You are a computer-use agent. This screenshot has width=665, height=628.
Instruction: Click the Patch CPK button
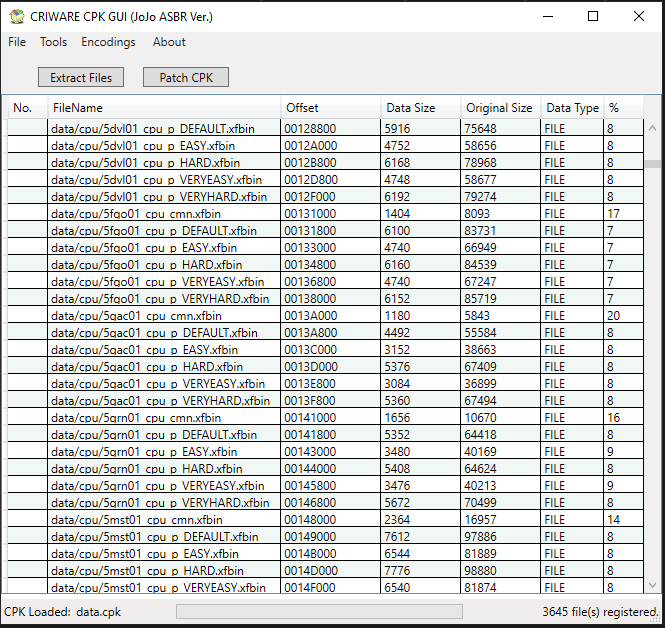(186, 77)
